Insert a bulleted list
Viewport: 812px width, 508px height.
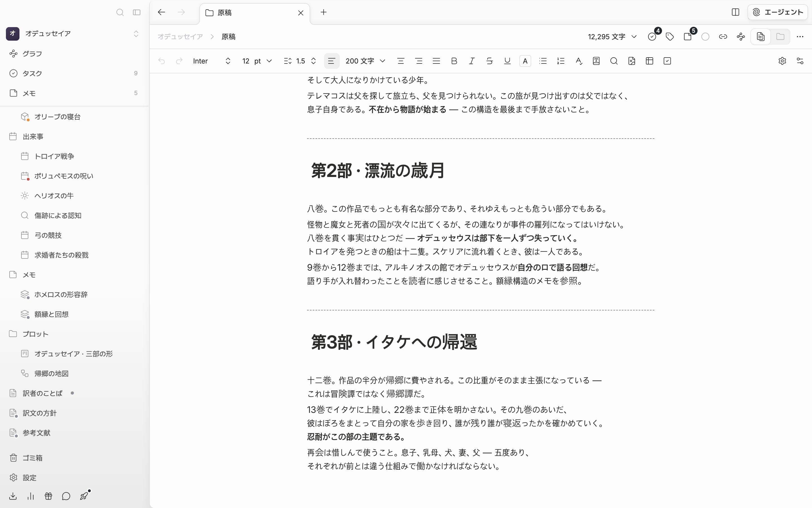(x=543, y=61)
